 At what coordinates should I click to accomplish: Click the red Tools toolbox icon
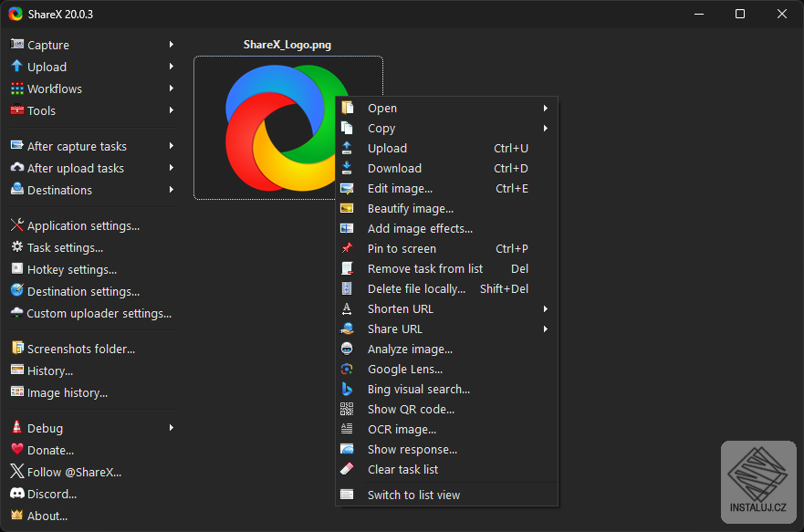[x=17, y=110]
